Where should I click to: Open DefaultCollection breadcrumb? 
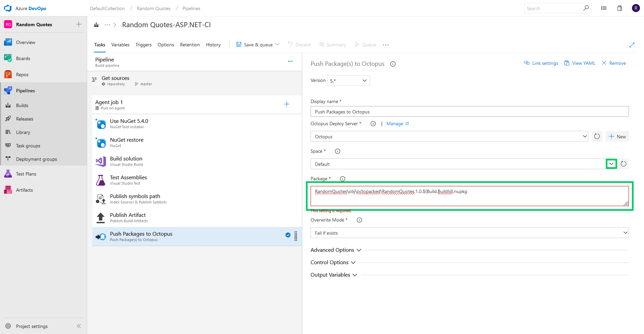click(107, 8)
